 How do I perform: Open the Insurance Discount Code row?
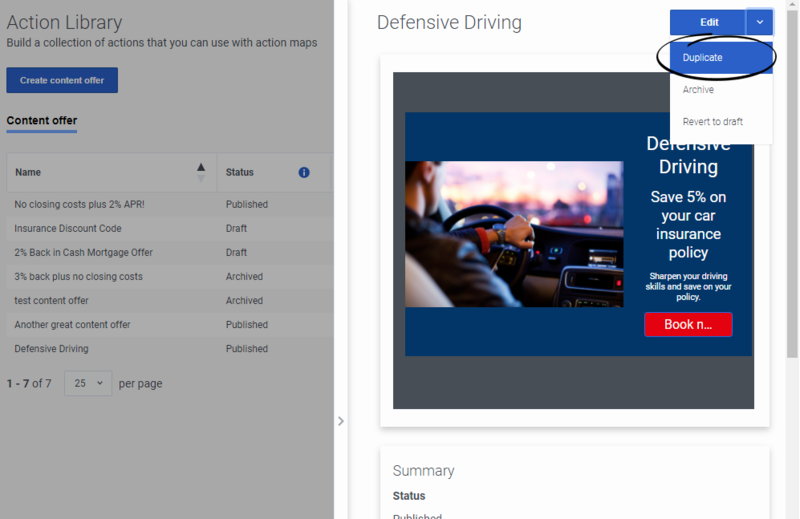[170, 228]
